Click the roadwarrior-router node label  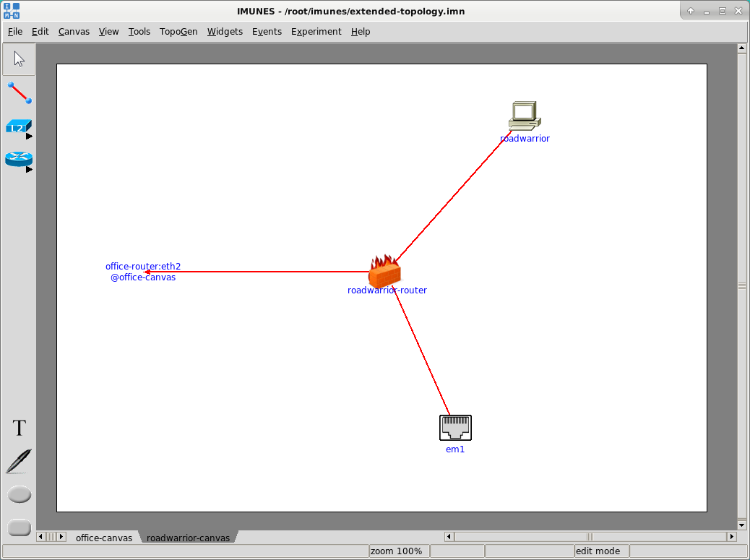[x=387, y=290]
